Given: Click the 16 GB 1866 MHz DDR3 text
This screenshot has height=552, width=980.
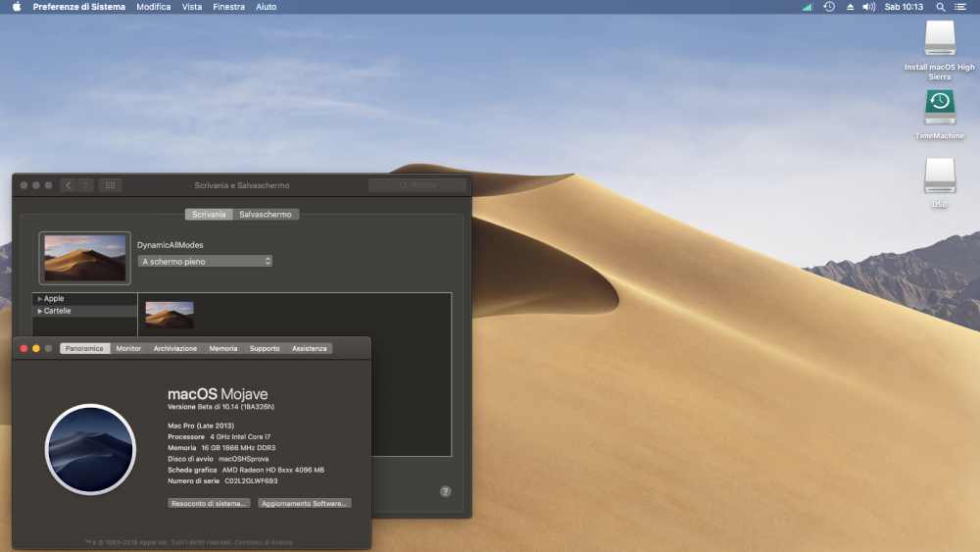Looking at the screenshot, I should tap(238, 448).
